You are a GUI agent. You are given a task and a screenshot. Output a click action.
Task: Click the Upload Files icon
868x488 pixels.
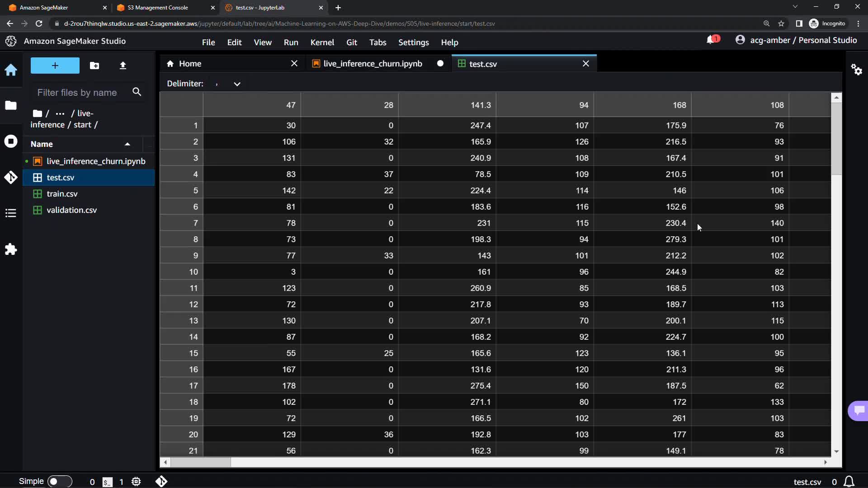coord(123,66)
